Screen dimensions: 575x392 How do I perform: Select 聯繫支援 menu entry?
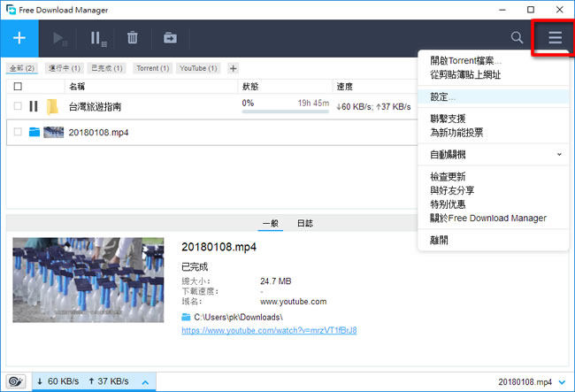[494, 119]
